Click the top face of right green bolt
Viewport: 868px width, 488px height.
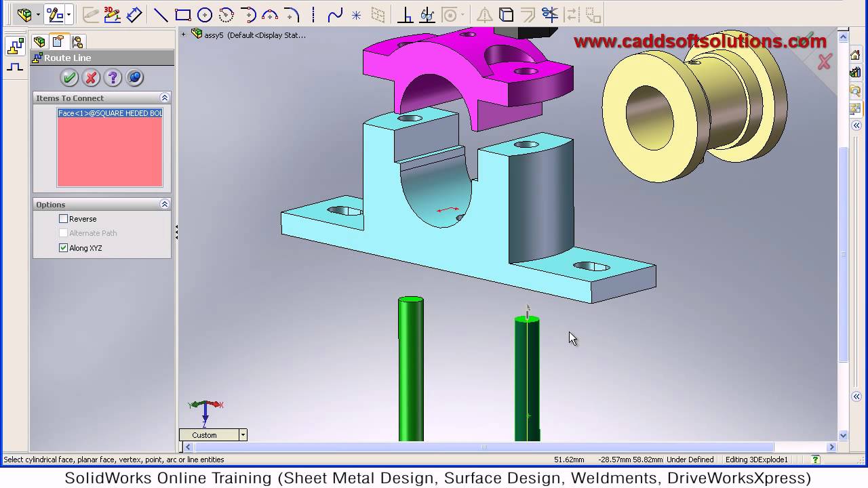[x=527, y=319]
